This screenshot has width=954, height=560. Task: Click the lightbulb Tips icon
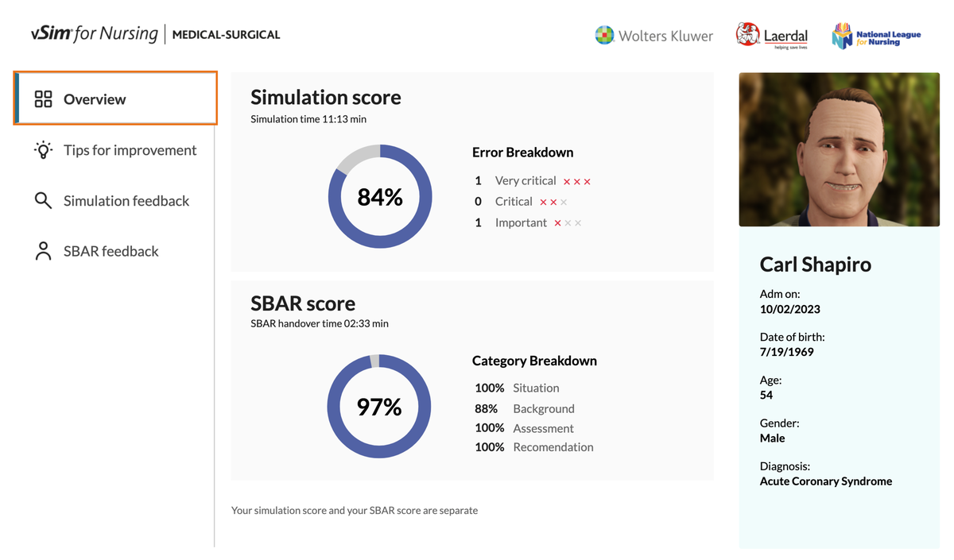click(43, 150)
